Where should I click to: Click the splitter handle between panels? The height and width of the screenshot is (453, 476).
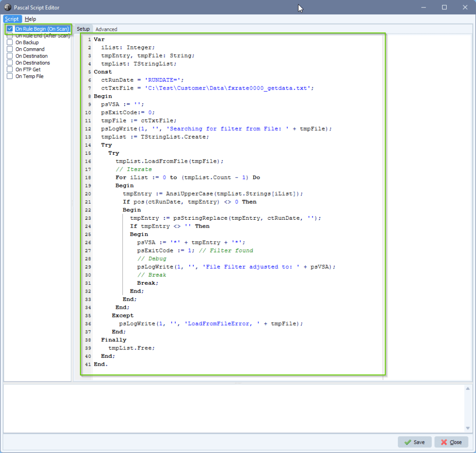coord(238,383)
